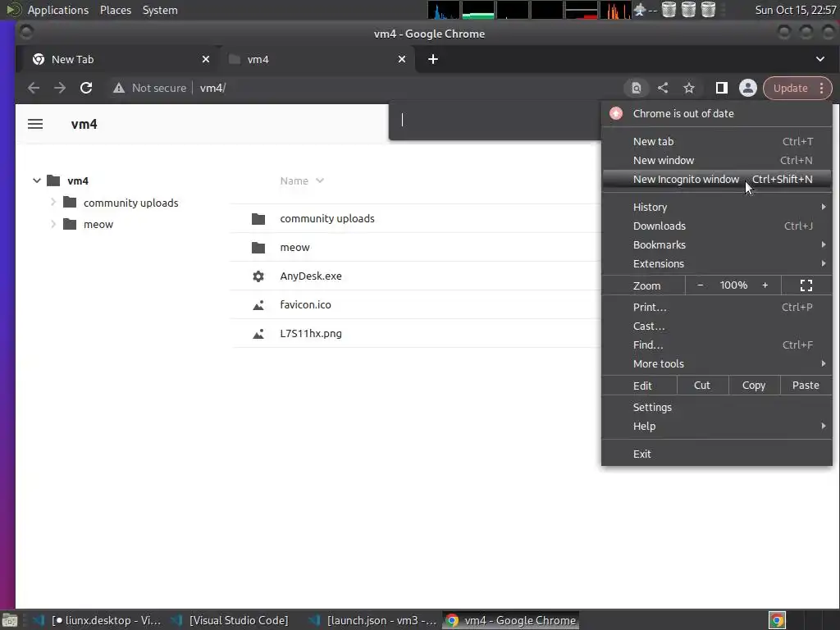This screenshot has height=630, width=840.
Task: Click Paste in the Edit row
Action: (806, 386)
